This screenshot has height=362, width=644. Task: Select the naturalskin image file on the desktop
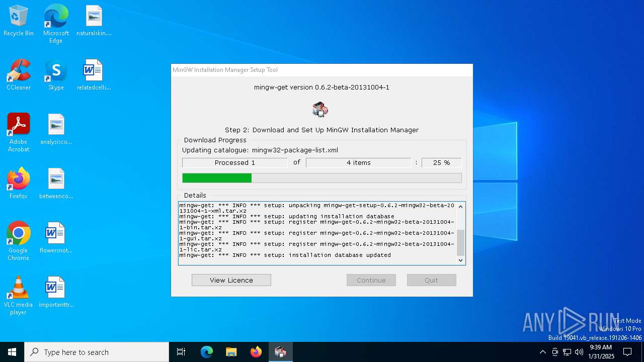(94, 21)
